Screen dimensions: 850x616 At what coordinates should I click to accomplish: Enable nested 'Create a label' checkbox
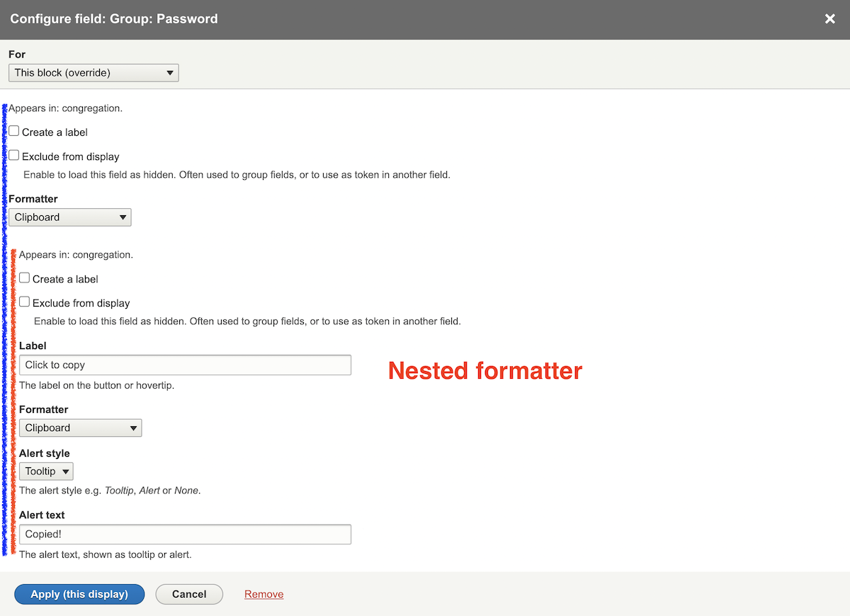click(25, 278)
